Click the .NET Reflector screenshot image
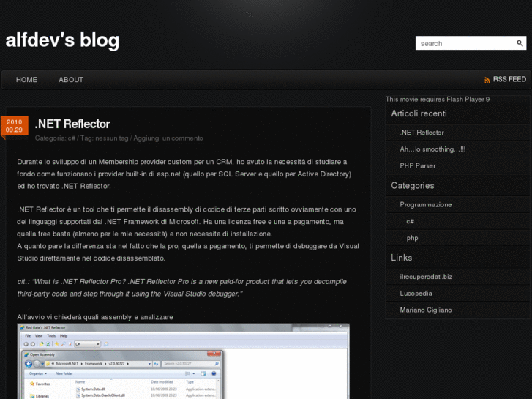This screenshot has height=399, width=532. pyautogui.click(x=183, y=361)
